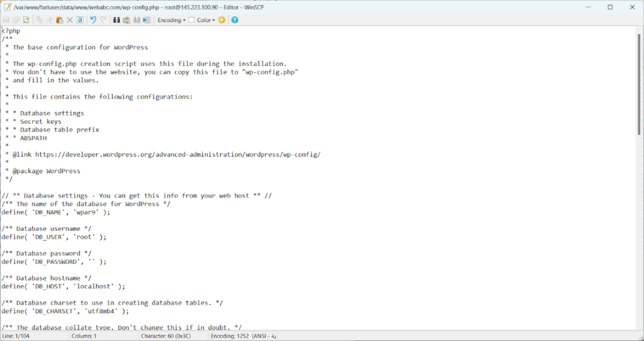Maximize the WinSCP editor window

click(610, 7)
